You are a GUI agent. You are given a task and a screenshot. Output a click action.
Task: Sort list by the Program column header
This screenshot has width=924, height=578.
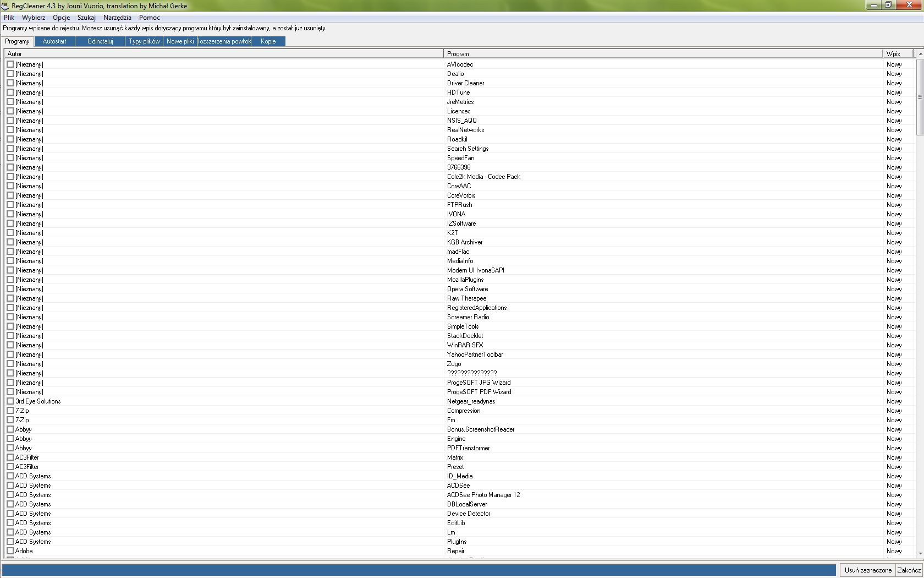click(663, 53)
